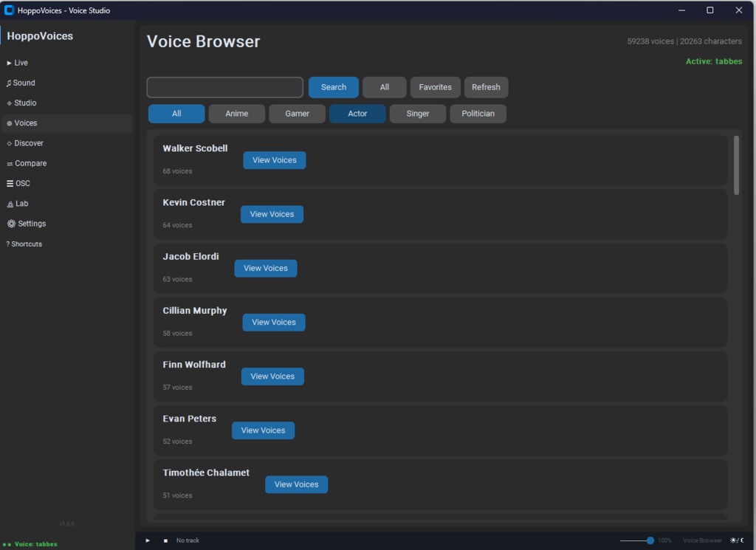The height and width of the screenshot is (550, 756).
Task: Click the Search button
Action: coord(334,87)
